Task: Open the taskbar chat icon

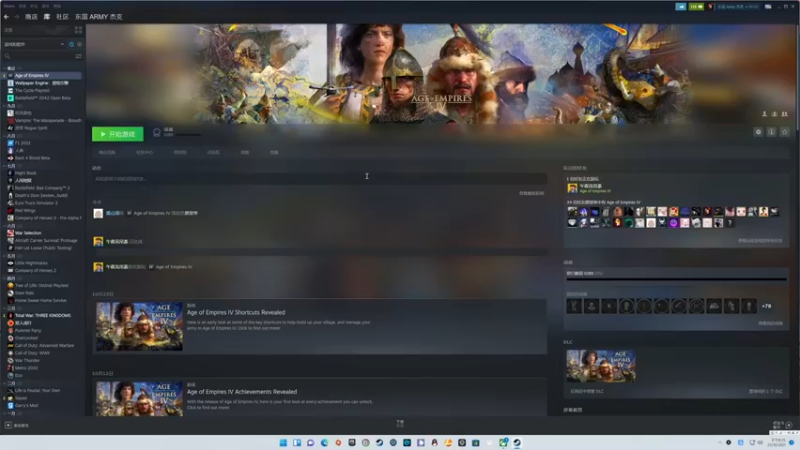Action: (311, 443)
